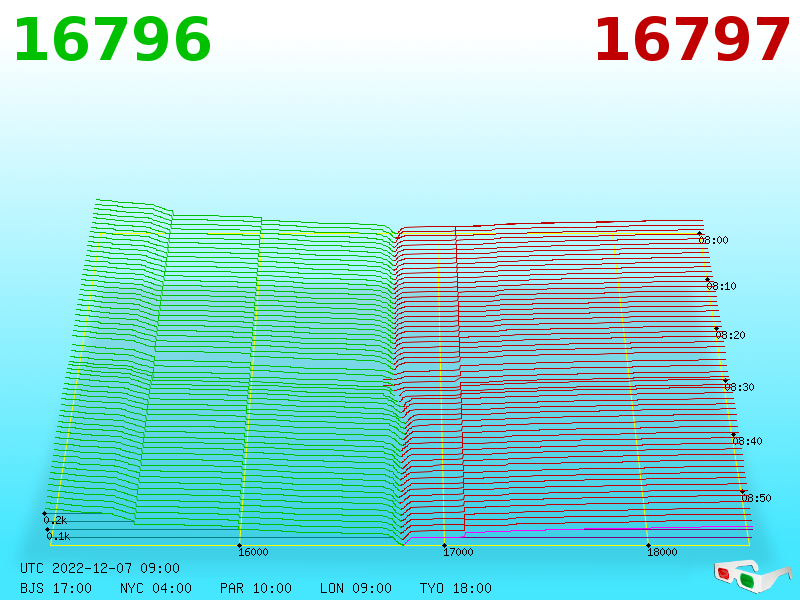Image resolution: width=800 pixels, height=600 pixels.
Task: Click the 3D glasses icon
Action: [752, 576]
